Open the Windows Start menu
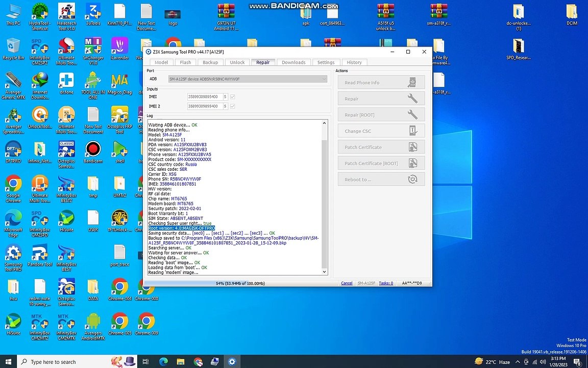 (8, 362)
